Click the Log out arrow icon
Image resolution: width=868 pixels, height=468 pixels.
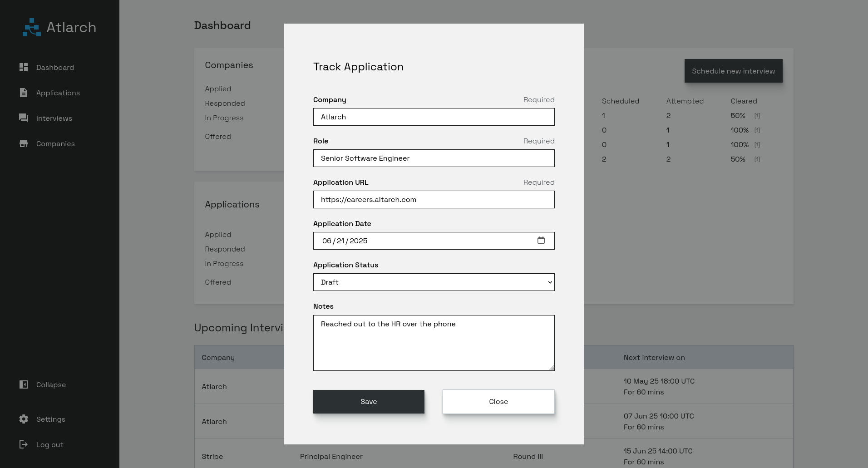coord(24,444)
